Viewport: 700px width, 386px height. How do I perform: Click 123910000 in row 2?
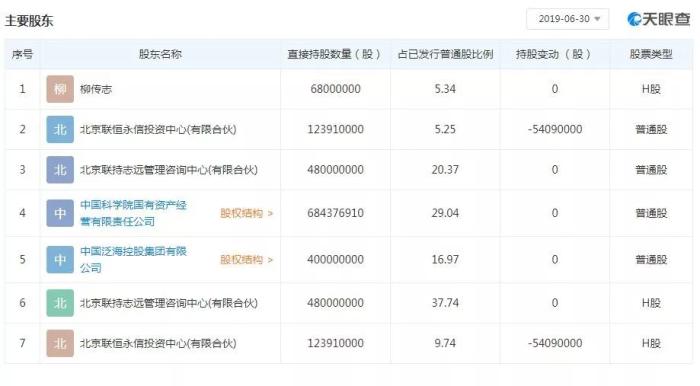coord(335,129)
